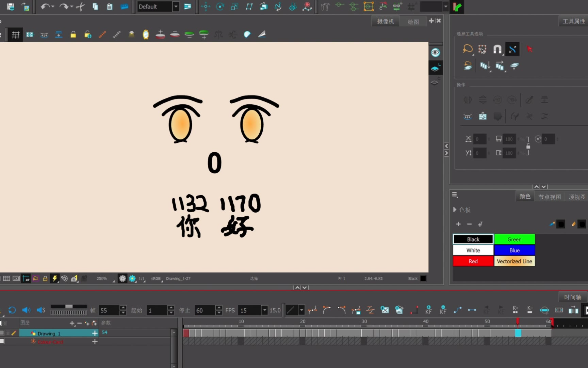Click the loop playback icon
Image resolution: width=588 pixels, height=368 pixels.
[12, 310]
